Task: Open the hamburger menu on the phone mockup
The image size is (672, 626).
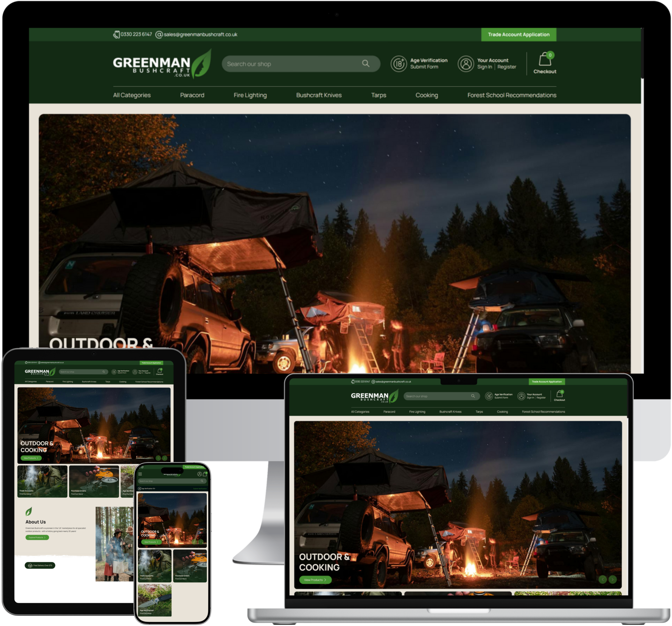Action: point(140,474)
